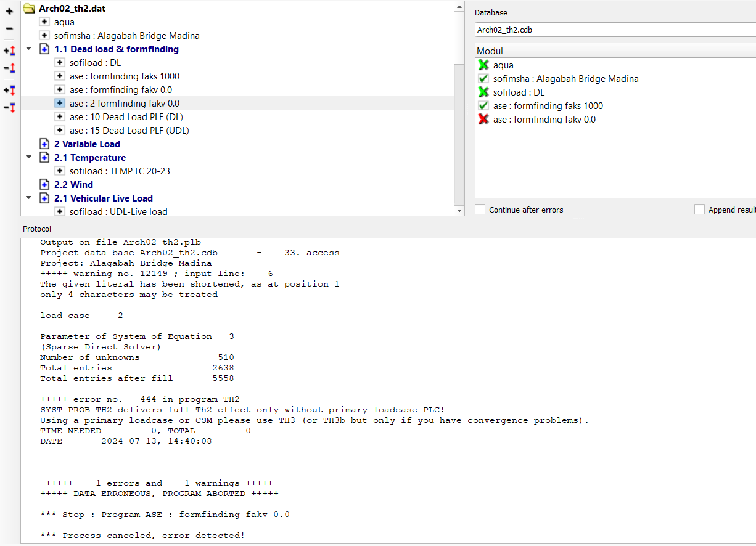Click the green X icon beside sofiload : DL module
Viewport: 756px width, 546px height.
click(483, 92)
